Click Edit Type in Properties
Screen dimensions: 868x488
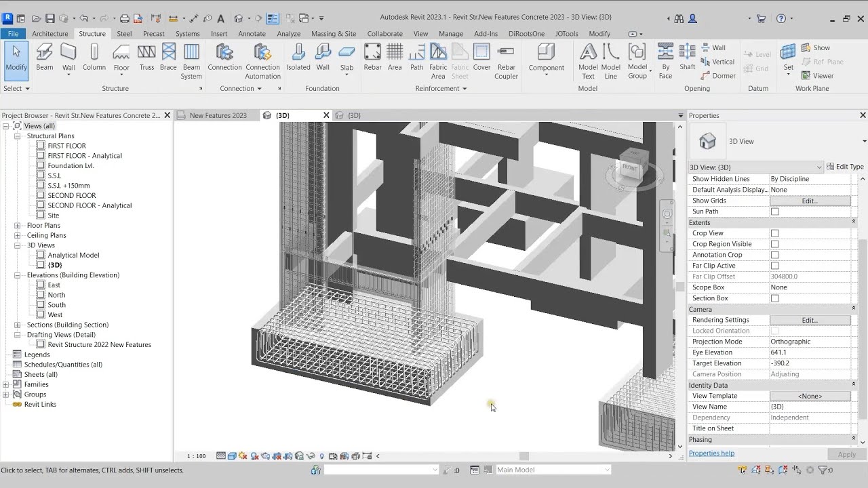pos(845,167)
